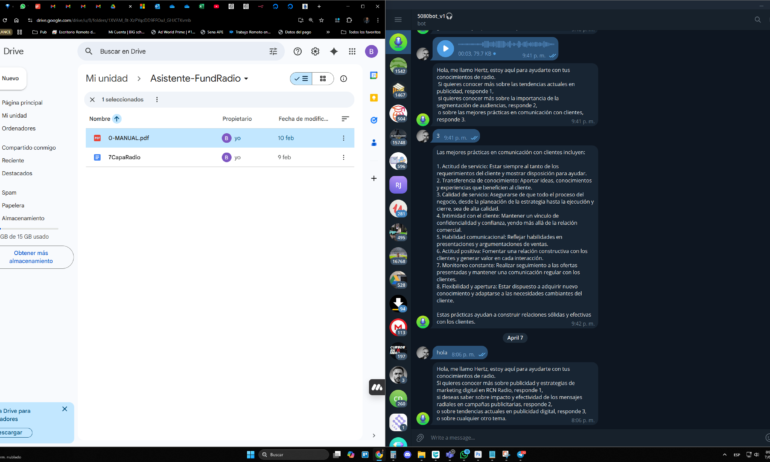Open 'Compartido conmigo' in Drive sidebar

point(28,147)
